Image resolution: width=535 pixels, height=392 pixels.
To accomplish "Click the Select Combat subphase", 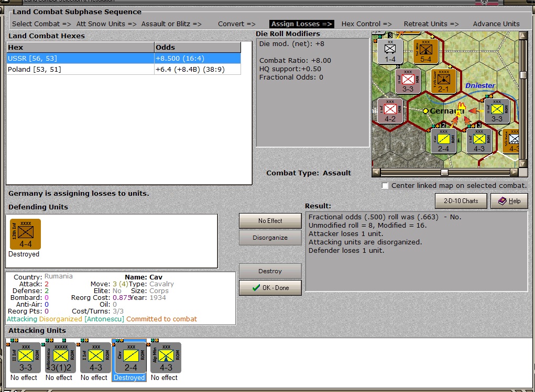I will (x=41, y=24).
